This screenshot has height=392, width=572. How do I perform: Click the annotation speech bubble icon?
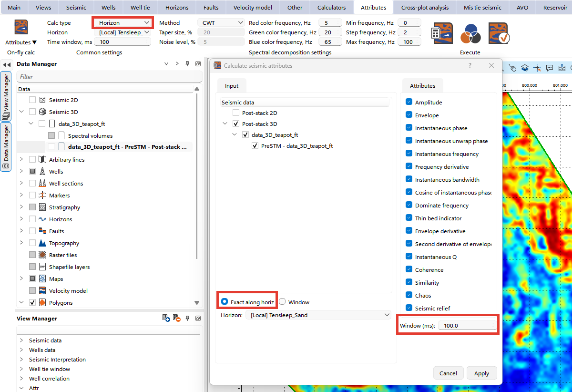click(550, 68)
